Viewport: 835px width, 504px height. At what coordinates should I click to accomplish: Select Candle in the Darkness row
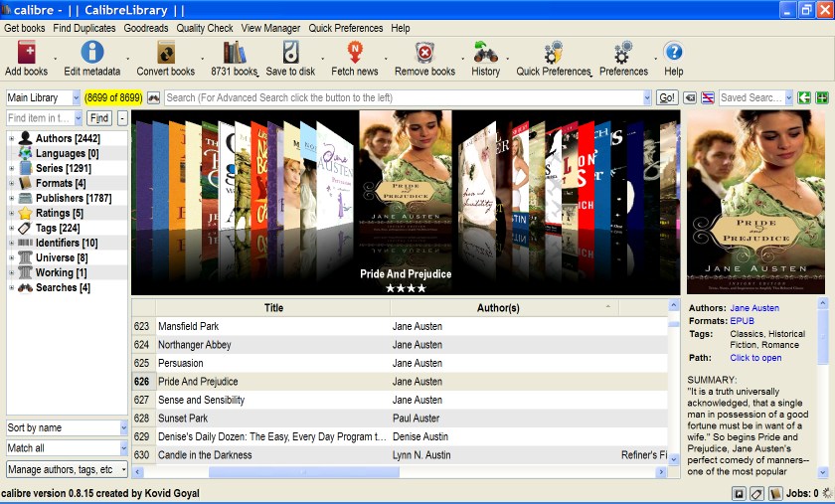400,455
